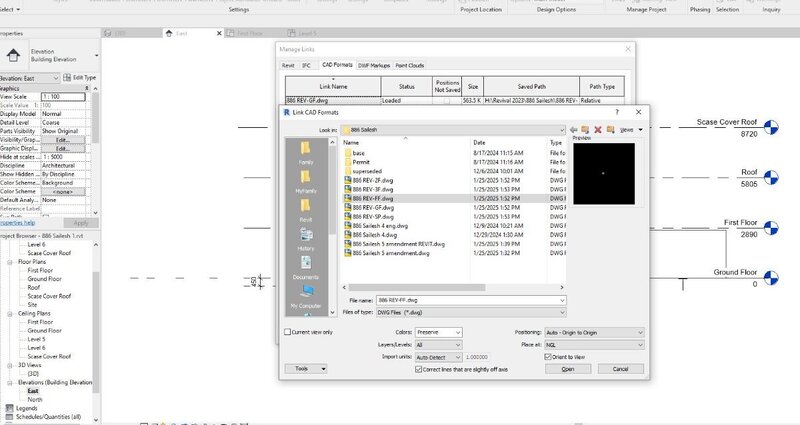800x425 pixels.
Task: Select 886 Sailesh 5 amendment REVIT.dwg file
Action: [x=394, y=244]
